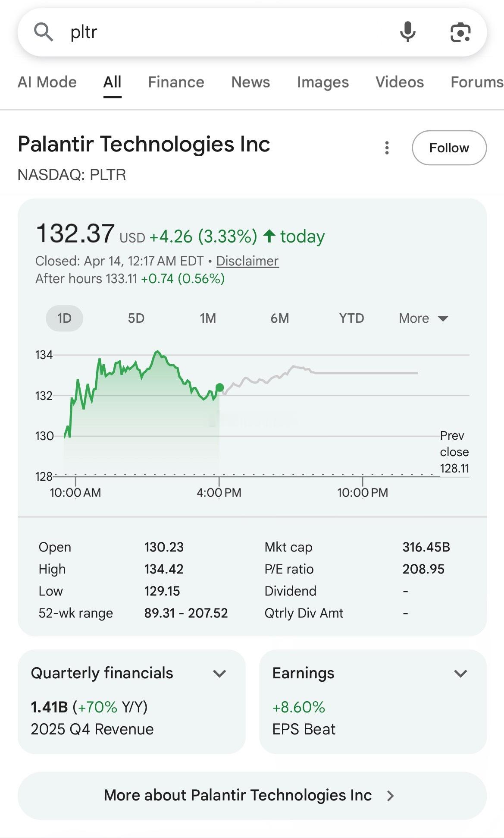504x838 pixels.
Task: Expand the Quarterly financials card
Action: pos(219,674)
